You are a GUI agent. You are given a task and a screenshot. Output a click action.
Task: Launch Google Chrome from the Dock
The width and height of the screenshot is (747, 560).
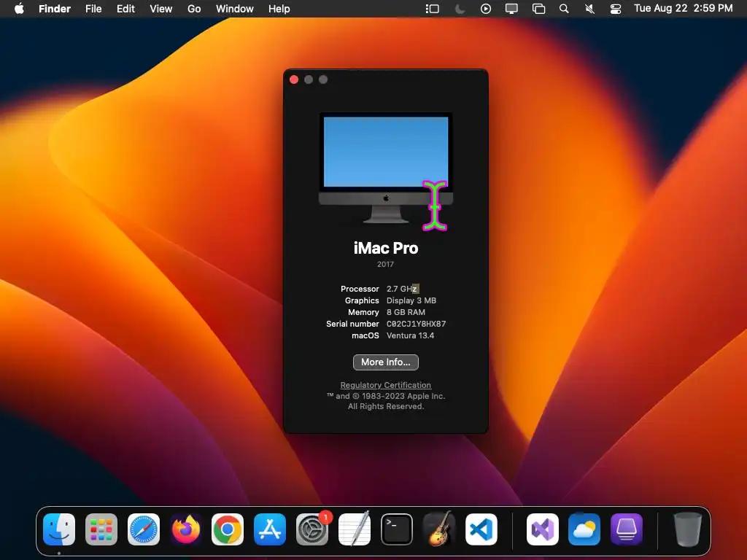click(228, 529)
